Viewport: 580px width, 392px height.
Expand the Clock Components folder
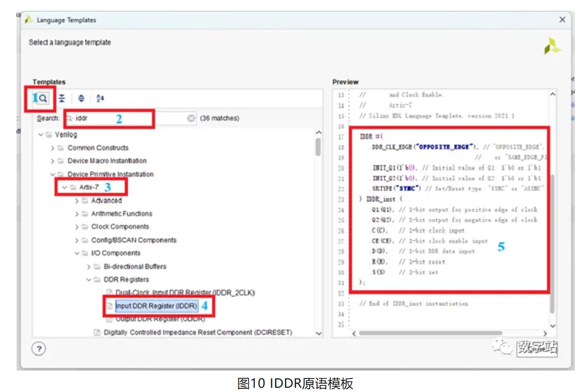pos(77,227)
